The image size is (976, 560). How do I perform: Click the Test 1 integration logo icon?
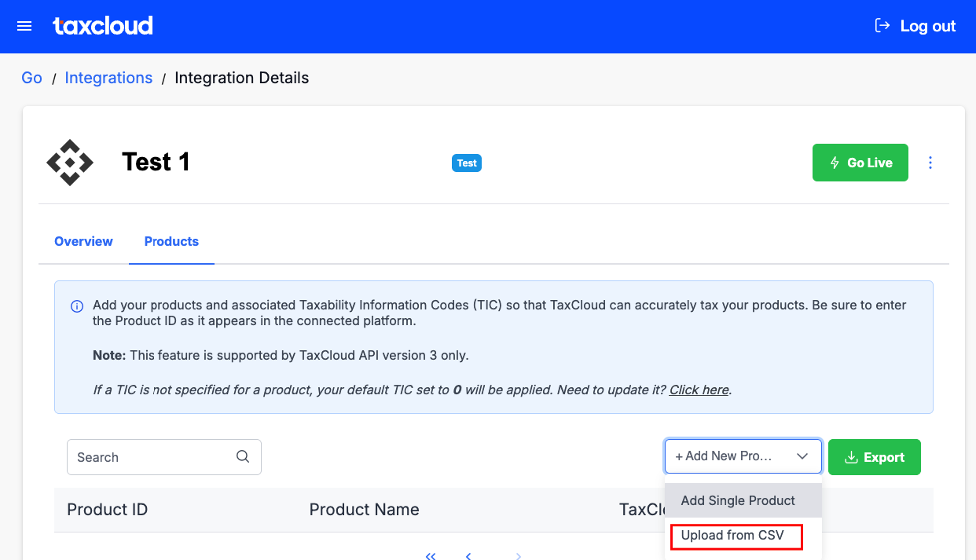[70, 163]
